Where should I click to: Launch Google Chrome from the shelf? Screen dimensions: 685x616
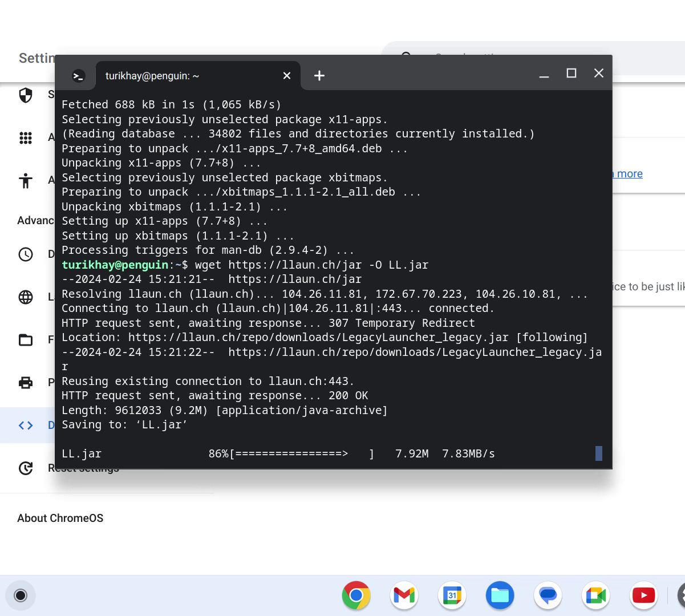click(356, 595)
